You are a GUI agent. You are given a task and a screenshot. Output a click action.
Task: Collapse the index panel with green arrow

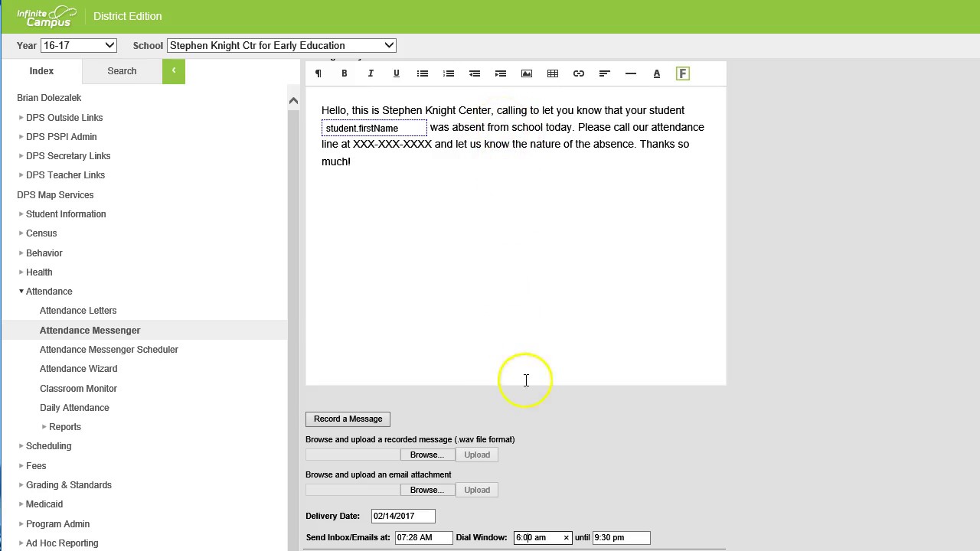(174, 71)
